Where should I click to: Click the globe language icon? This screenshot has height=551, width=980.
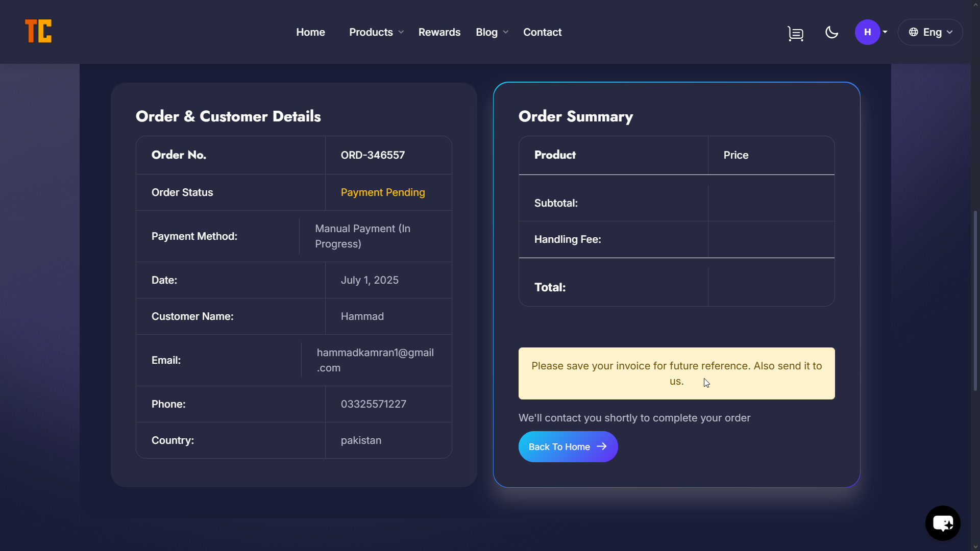pyautogui.click(x=914, y=32)
